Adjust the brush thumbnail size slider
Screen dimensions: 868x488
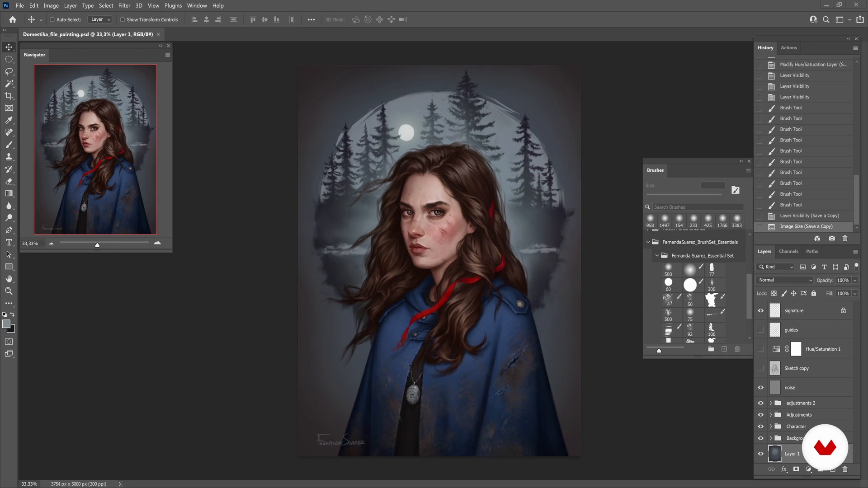click(x=659, y=350)
